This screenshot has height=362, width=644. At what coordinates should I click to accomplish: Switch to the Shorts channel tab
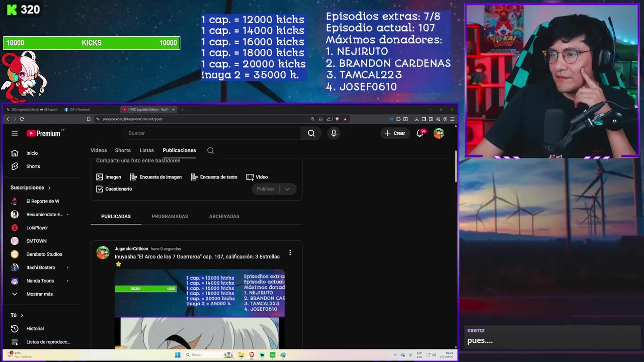coord(123,150)
